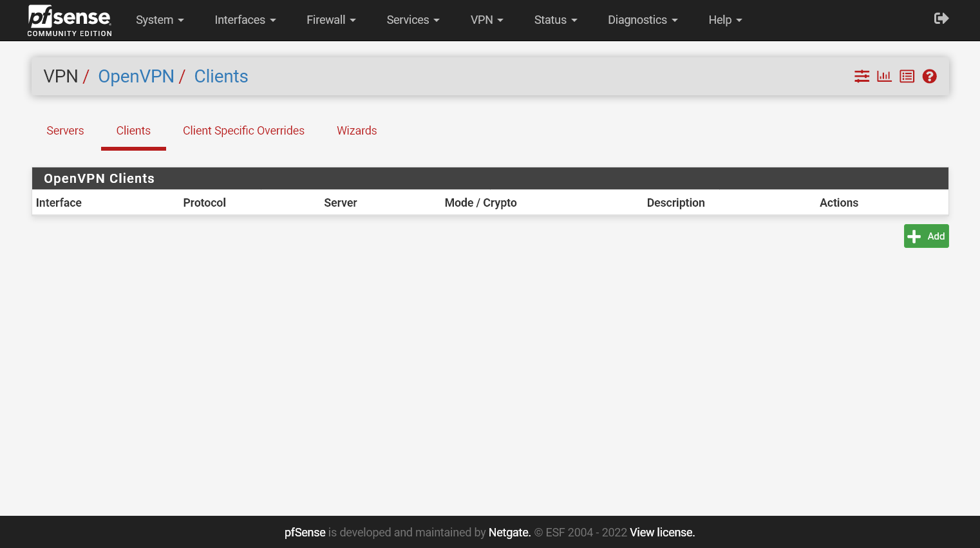
Task: Switch to the Wizards tab
Action: click(x=357, y=131)
